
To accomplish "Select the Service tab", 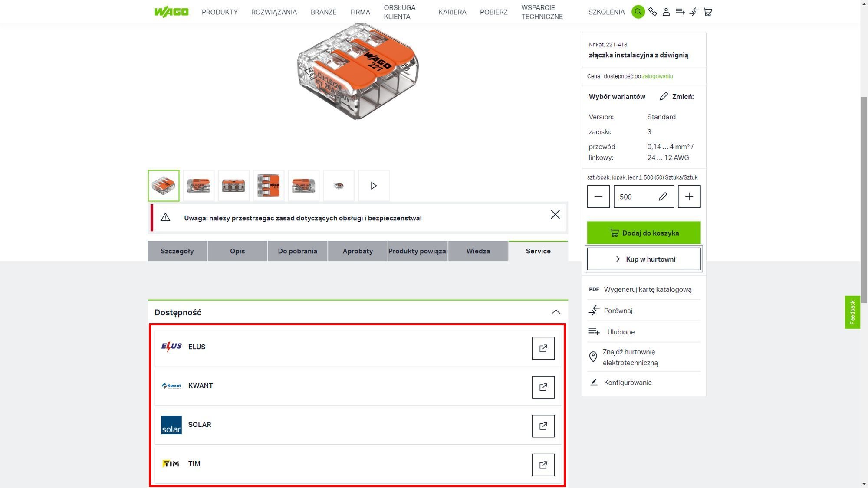I will pos(538,251).
